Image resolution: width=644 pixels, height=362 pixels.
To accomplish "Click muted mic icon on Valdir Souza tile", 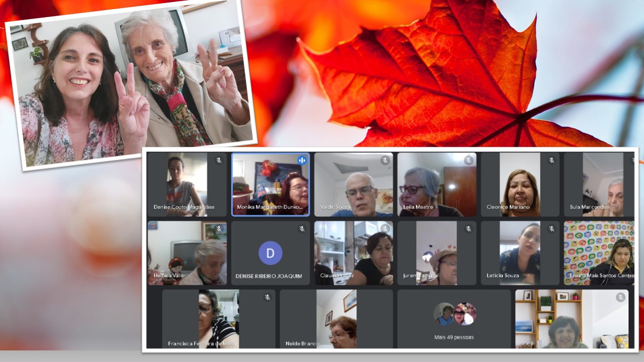I will [385, 160].
